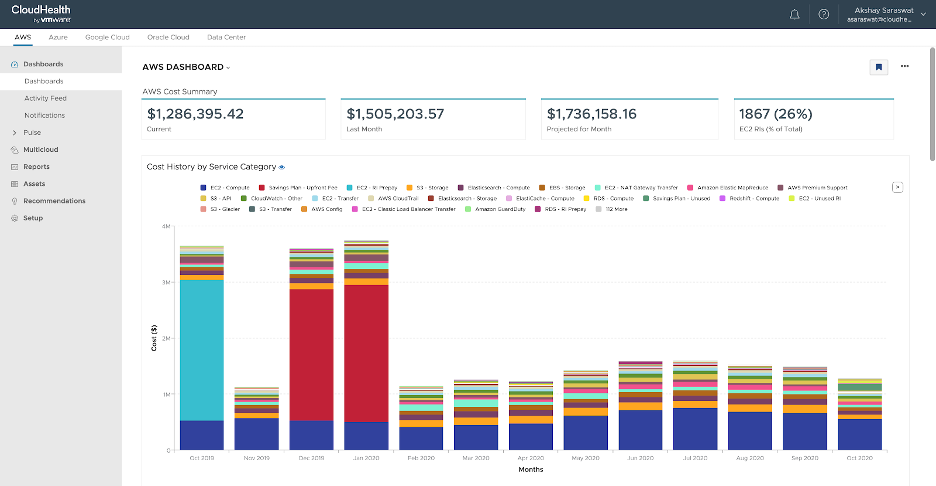Open the notifications bell icon
This screenshot has height=486, width=936.
pos(795,14)
